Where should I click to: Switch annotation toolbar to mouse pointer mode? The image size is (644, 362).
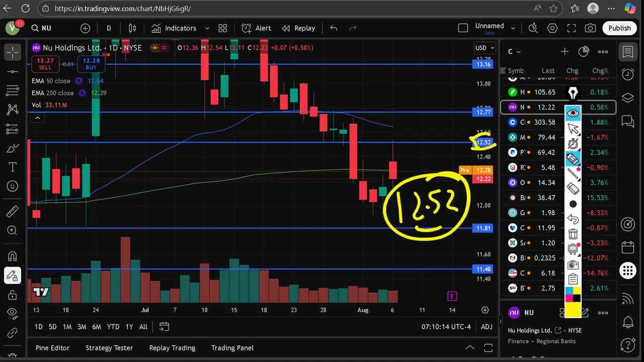[573, 129]
